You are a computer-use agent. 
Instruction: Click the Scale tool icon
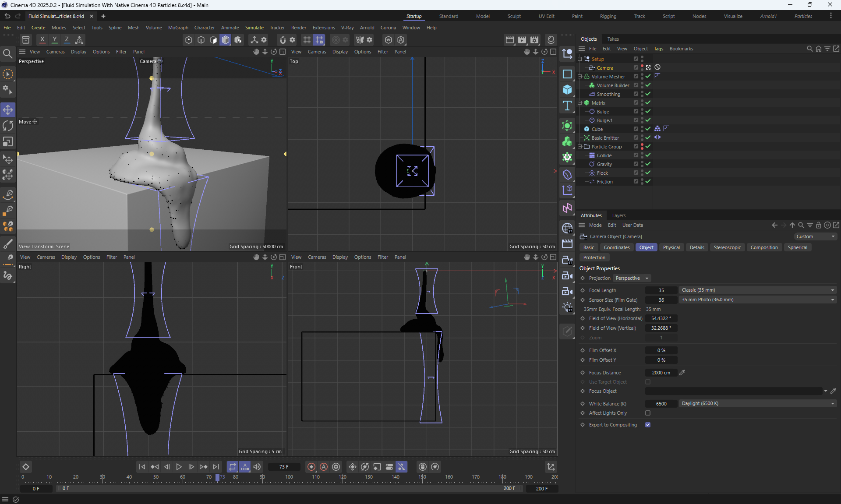coord(8,142)
